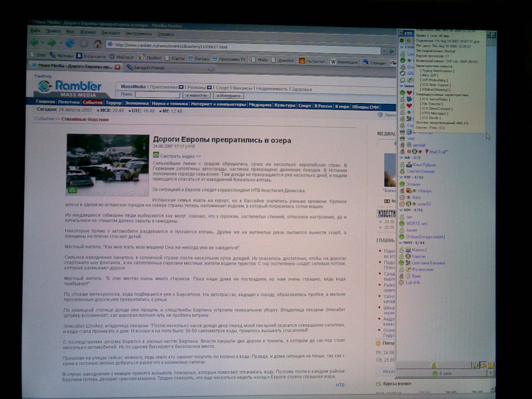
Task: Open the Погода bookmark
Action: click(x=199, y=59)
